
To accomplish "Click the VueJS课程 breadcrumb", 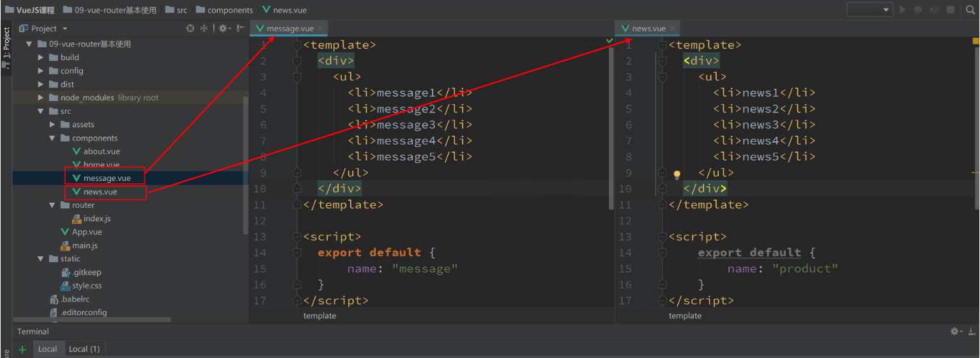I will tap(30, 10).
